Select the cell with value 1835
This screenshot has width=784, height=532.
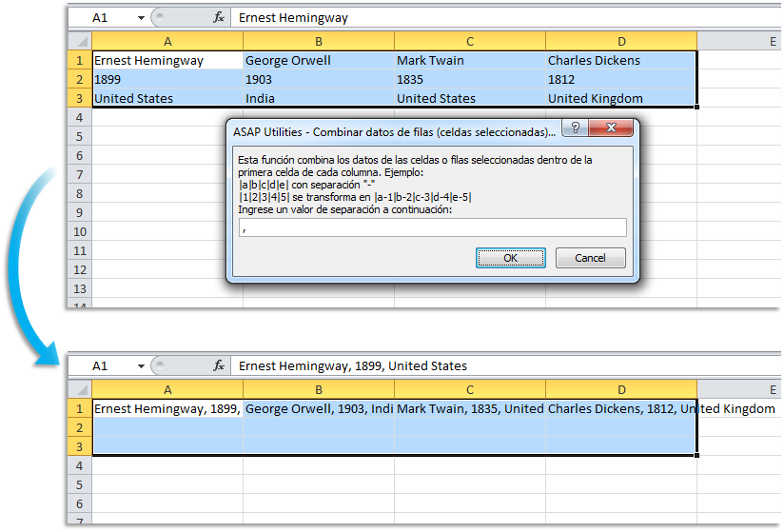point(469,79)
